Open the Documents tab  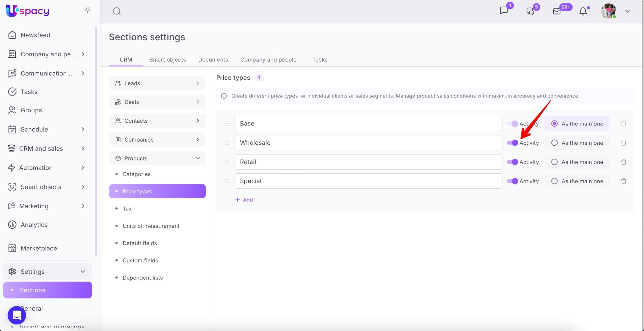tap(213, 60)
